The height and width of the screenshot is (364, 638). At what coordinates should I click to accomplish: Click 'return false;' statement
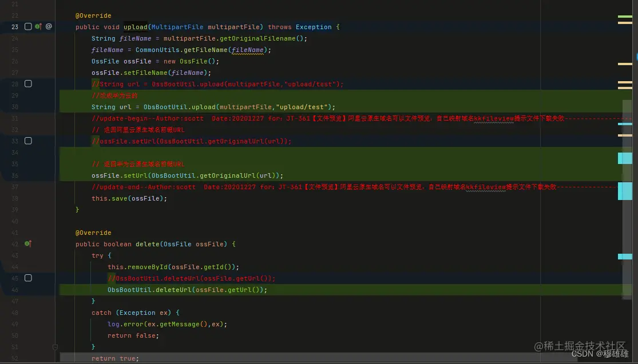(x=133, y=335)
